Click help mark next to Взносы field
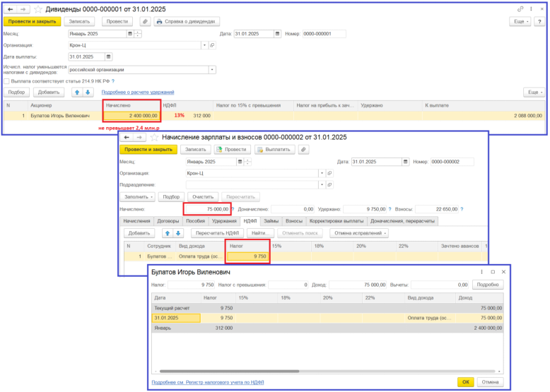Image resolution: width=550 pixels, height=392 pixels. (x=462, y=209)
